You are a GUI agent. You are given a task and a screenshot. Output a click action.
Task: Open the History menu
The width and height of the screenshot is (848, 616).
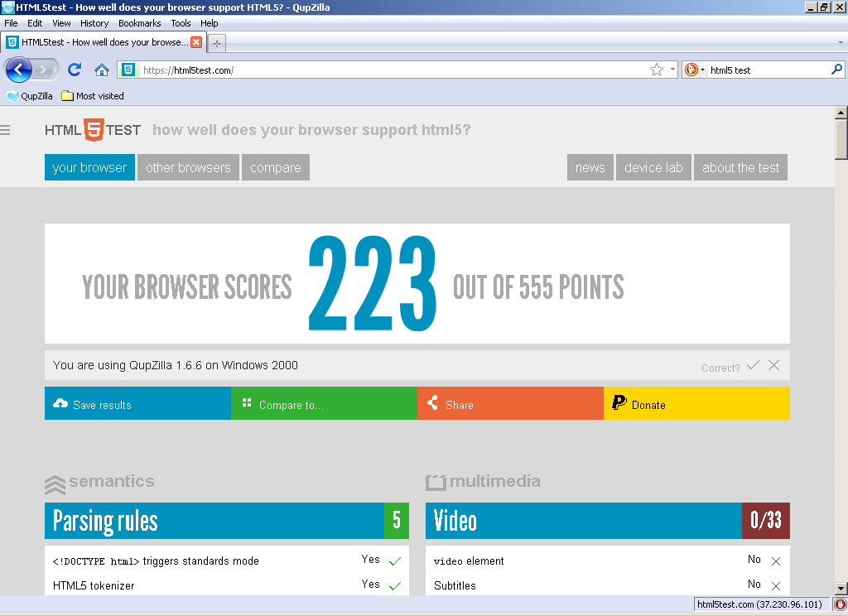click(x=94, y=23)
